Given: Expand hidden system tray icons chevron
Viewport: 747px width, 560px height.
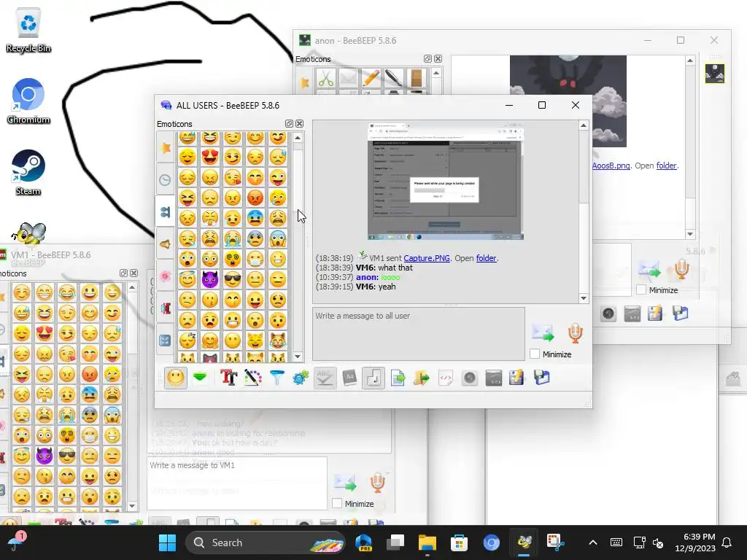Looking at the screenshot, I should click(593, 542).
